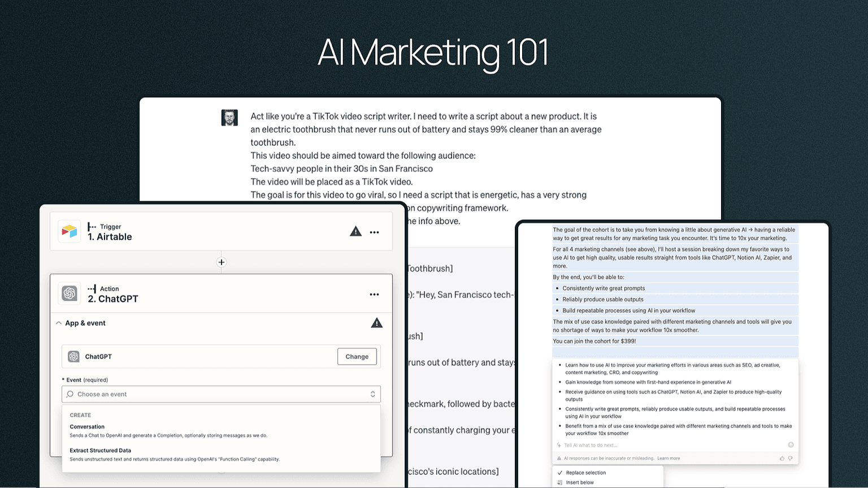Click the event dropdown up-down arrows
Viewport: 868px width, 488px height.
pyautogui.click(x=372, y=394)
